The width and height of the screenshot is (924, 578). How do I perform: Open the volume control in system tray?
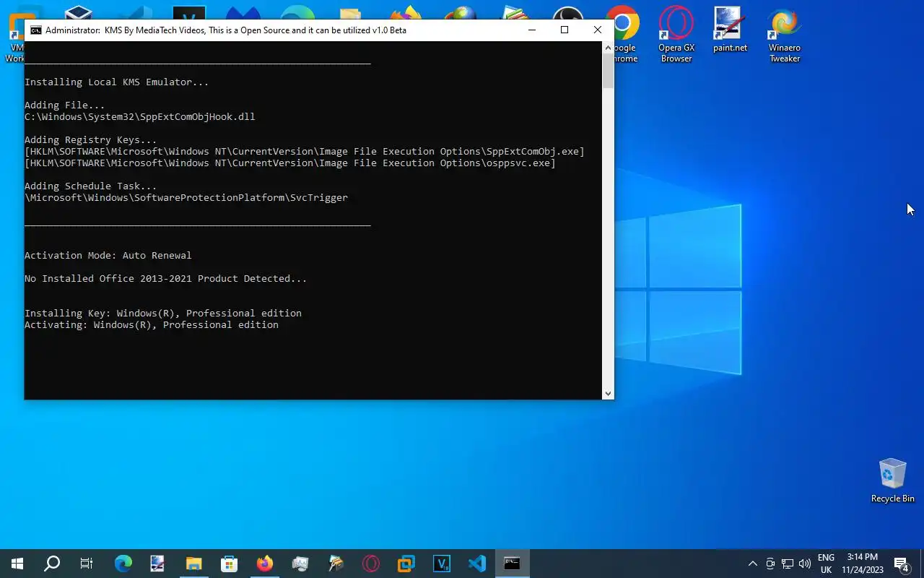805,564
